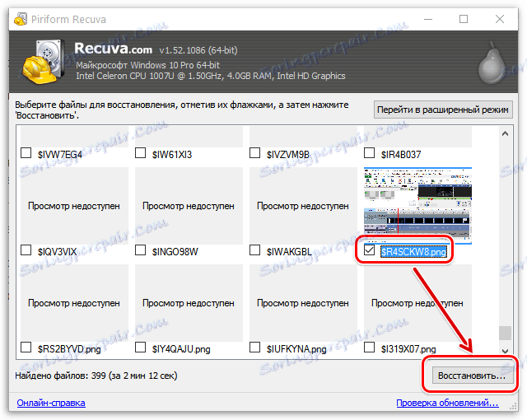Select the file name $IUFKYNA.png

coord(296,349)
